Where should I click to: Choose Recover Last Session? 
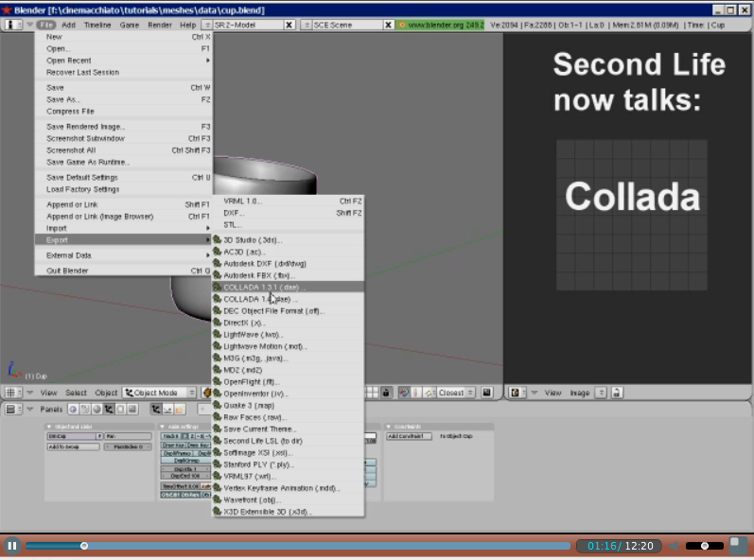point(124,72)
